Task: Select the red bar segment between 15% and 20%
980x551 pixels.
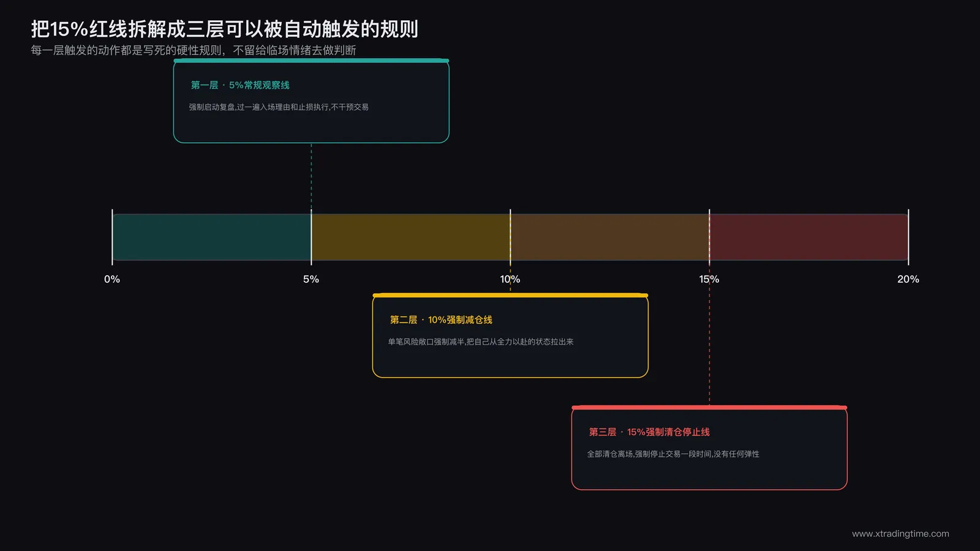Action: [809, 237]
